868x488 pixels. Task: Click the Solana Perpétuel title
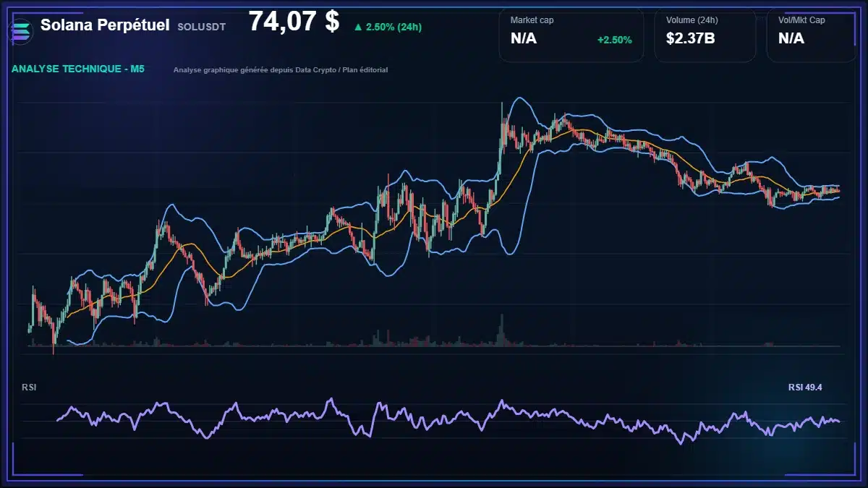105,25
